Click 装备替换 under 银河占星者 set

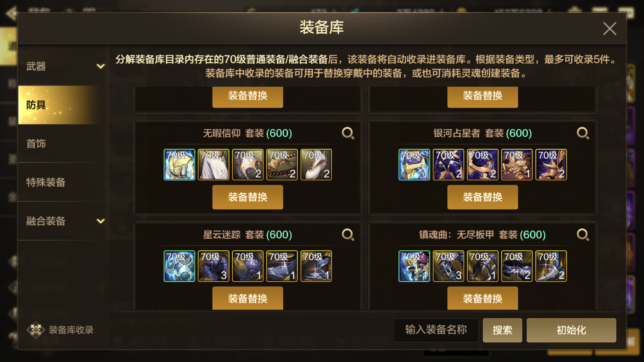(x=482, y=197)
